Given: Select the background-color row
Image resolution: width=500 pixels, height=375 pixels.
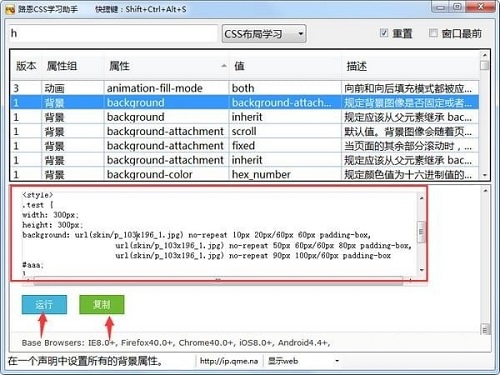Looking at the screenshot, I should click(245, 174).
